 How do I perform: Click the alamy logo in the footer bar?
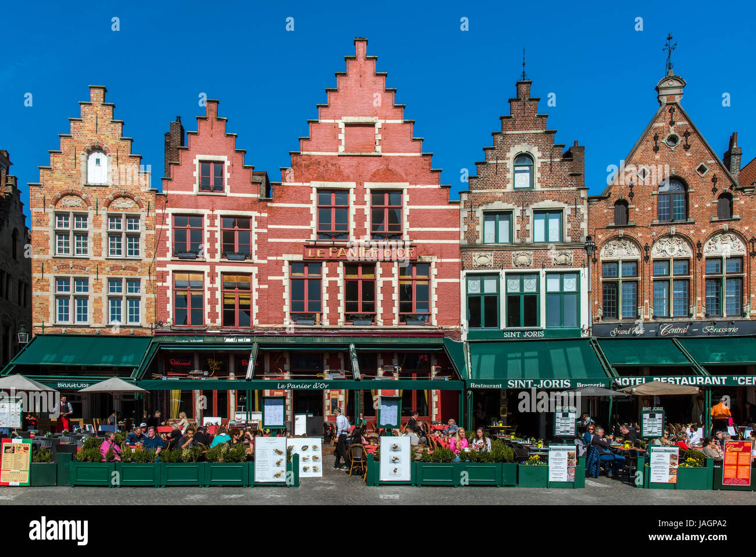click(x=59, y=531)
